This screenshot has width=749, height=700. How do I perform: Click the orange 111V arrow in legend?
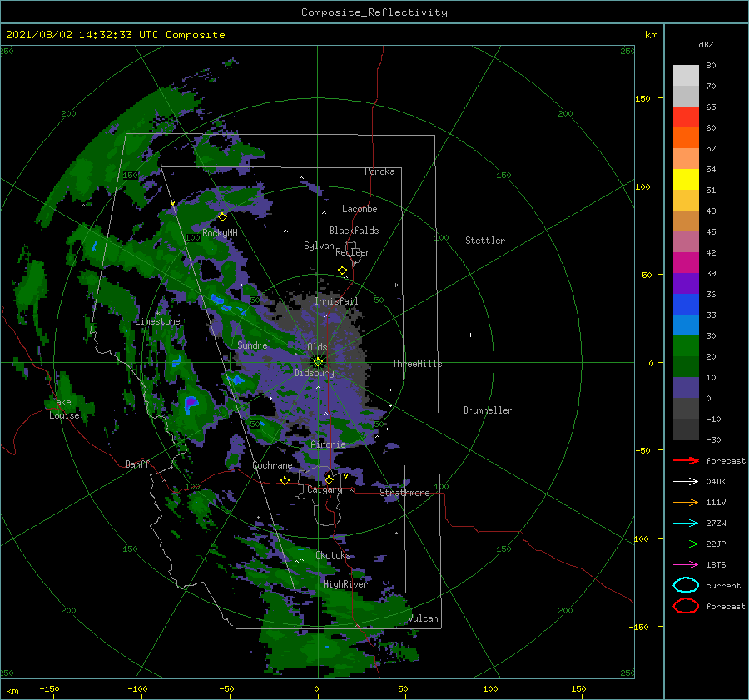686,502
